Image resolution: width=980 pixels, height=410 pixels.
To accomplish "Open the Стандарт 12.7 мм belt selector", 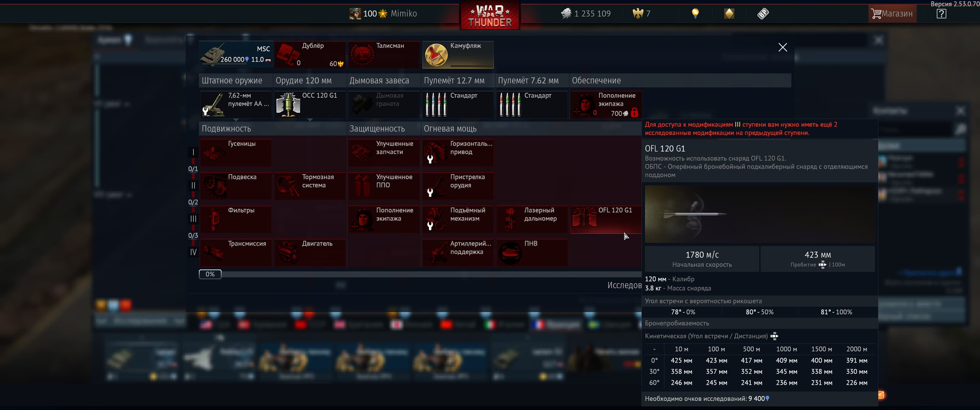I will (458, 104).
